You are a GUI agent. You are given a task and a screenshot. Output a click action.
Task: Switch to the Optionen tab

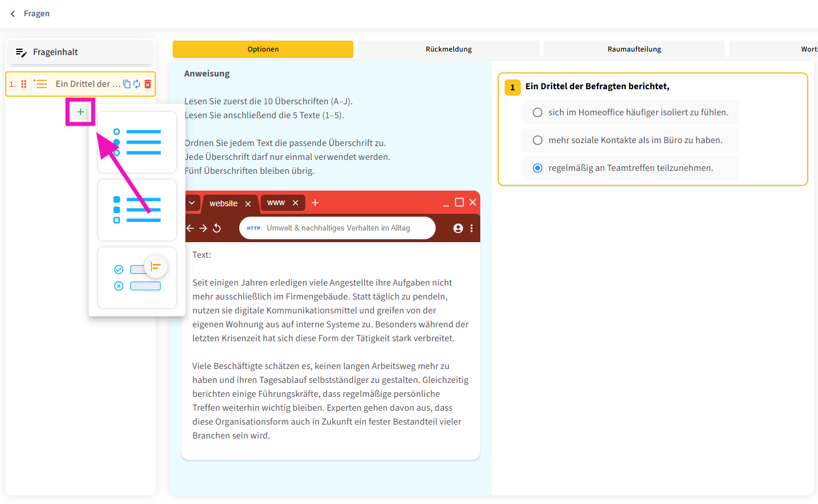click(263, 49)
